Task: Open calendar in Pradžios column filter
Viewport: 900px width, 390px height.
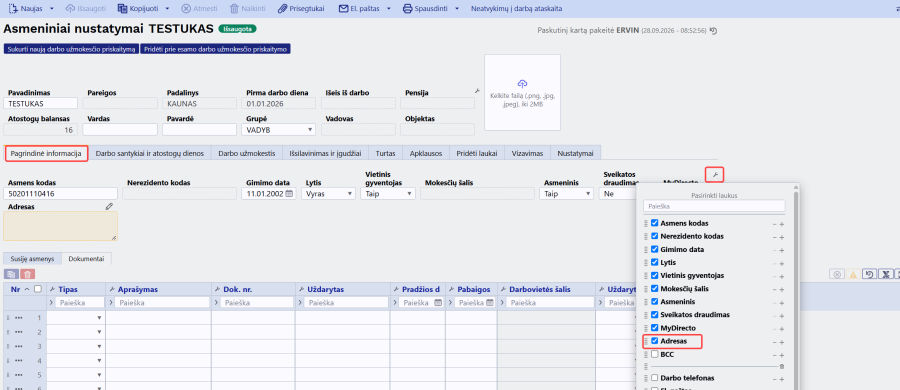Action: 438,302
